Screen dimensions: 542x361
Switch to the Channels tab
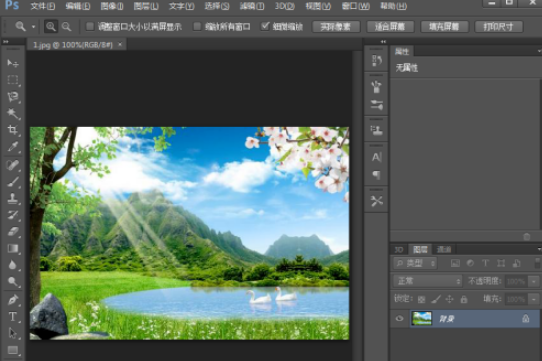click(444, 249)
